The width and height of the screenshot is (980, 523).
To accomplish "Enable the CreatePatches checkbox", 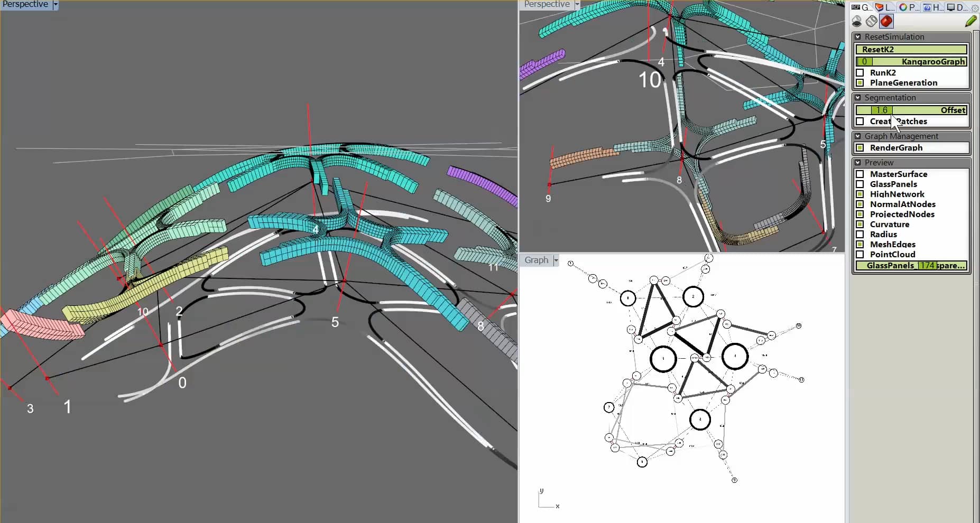I will [861, 122].
